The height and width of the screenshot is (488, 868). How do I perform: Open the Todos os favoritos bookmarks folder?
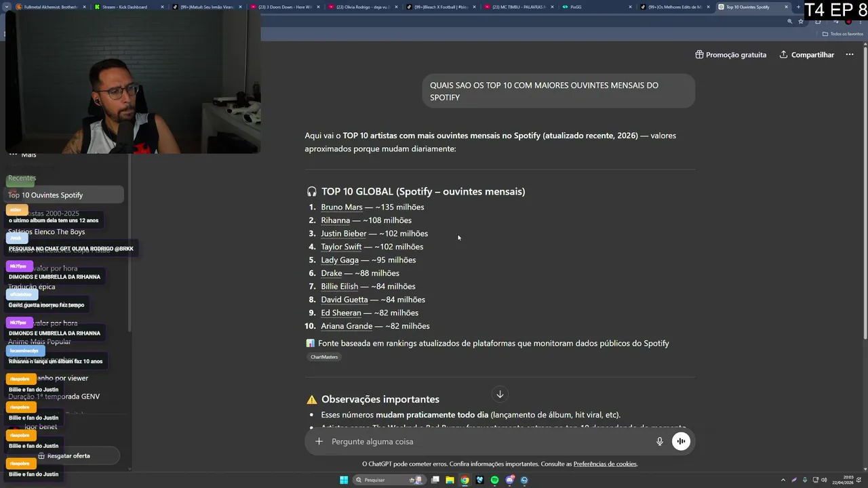click(842, 34)
